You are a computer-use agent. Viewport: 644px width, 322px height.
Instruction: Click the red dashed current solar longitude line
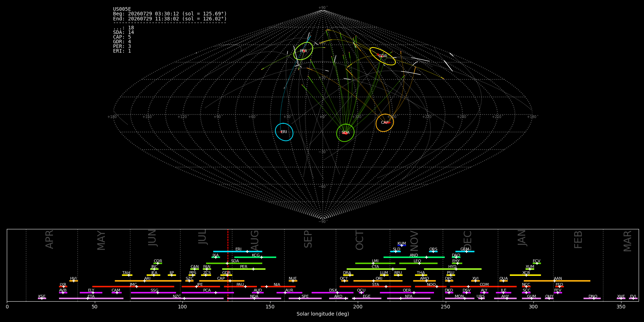click(x=228, y=265)
